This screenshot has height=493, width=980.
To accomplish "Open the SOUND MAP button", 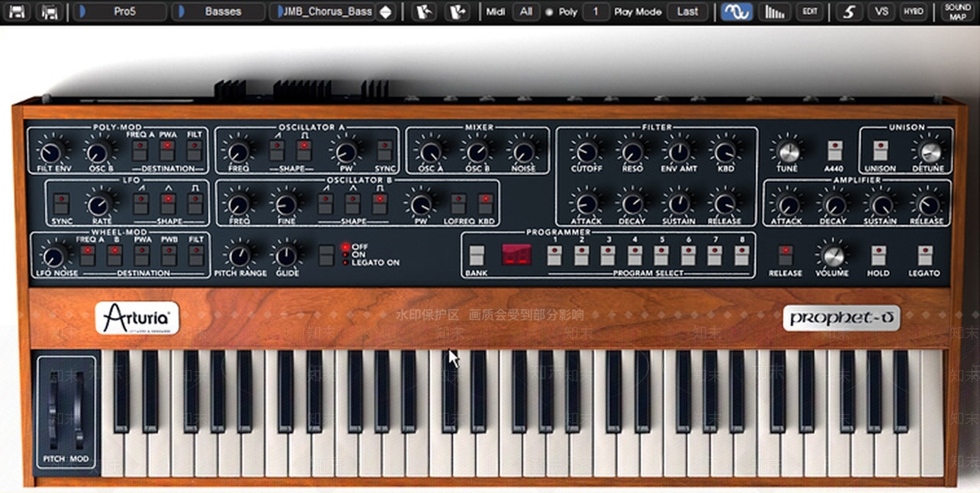I will click(x=957, y=12).
